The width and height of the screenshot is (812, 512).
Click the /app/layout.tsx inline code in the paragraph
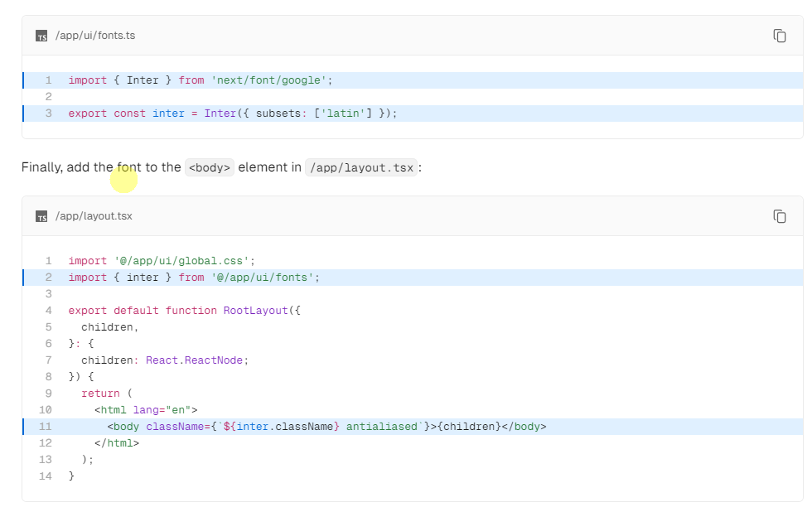coord(361,167)
